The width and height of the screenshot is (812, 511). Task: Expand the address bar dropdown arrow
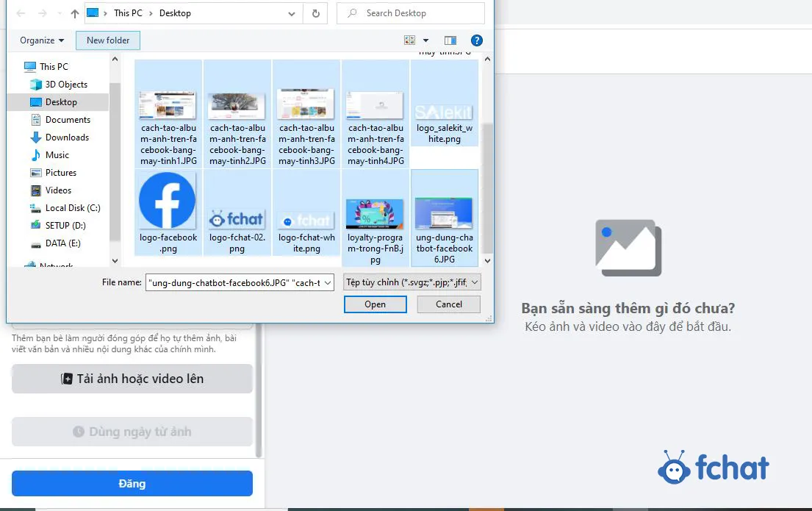(x=291, y=12)
